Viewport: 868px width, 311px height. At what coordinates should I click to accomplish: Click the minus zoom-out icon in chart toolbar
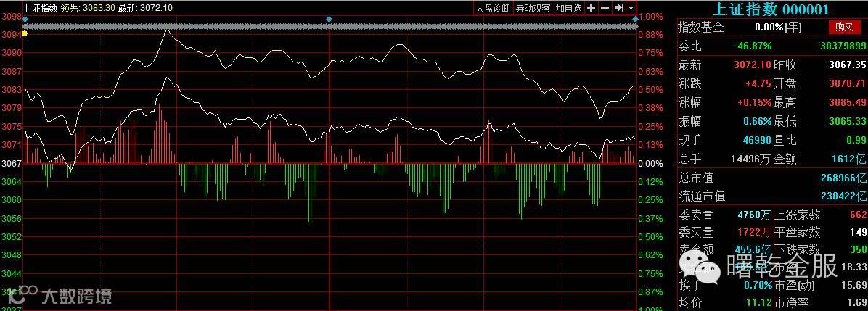click(x=605, y=8)
